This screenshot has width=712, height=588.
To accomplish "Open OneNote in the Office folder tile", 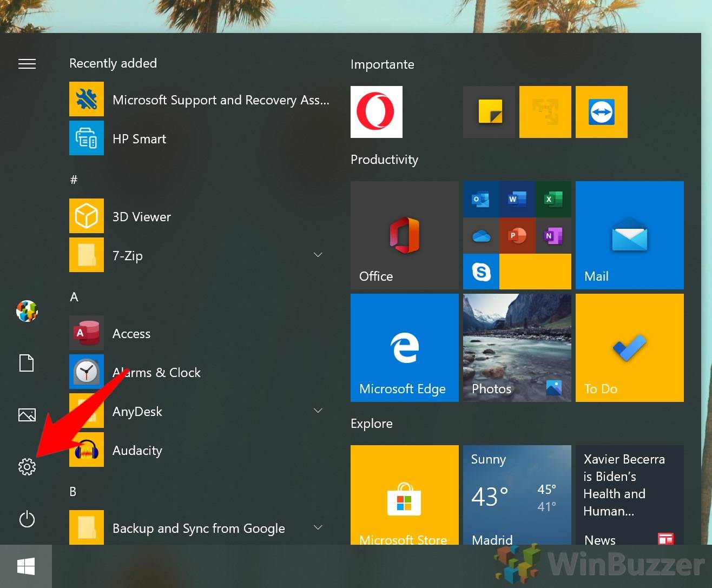I will (553, 236).
